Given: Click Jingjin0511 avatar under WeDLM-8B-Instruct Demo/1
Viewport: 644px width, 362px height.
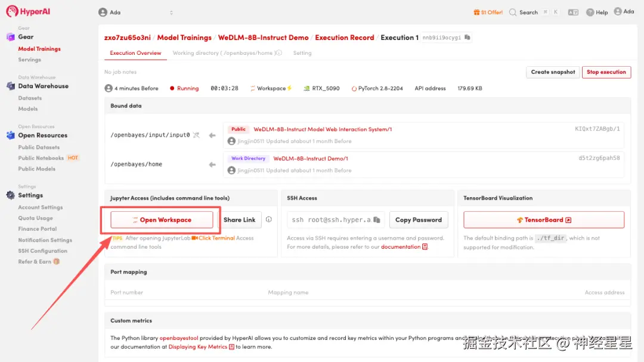Looking at the screenshot, I should (231, 171).
